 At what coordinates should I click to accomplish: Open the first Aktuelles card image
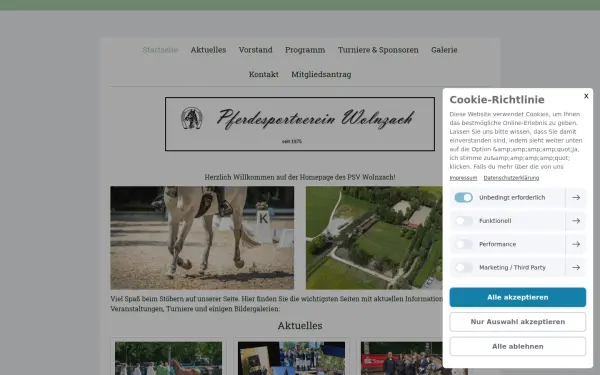[x=168, y=359]
